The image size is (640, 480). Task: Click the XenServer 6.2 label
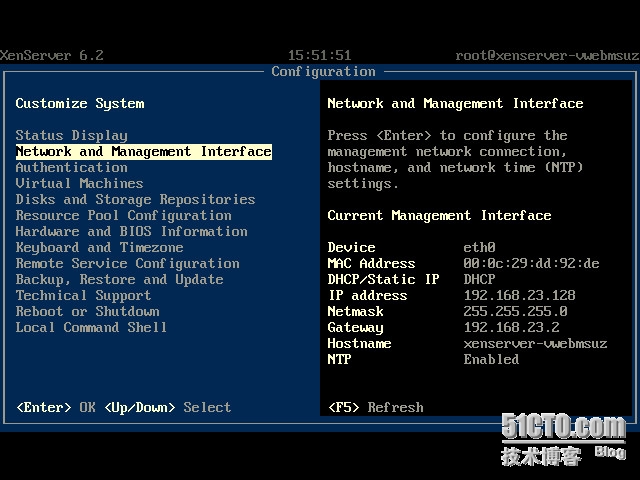point(52,55)
